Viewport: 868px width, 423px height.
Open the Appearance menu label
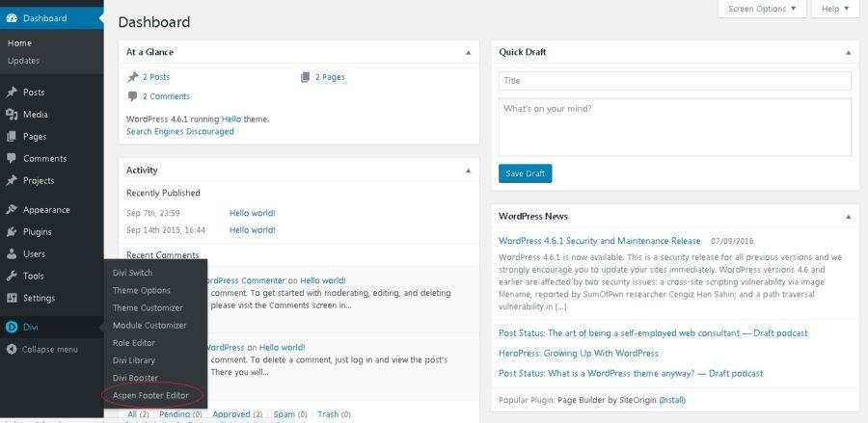46,210
